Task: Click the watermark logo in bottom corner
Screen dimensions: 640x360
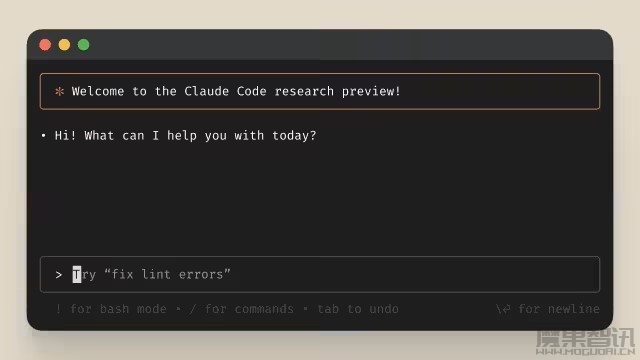Action: pyautogui.click(x=585, y=342)
